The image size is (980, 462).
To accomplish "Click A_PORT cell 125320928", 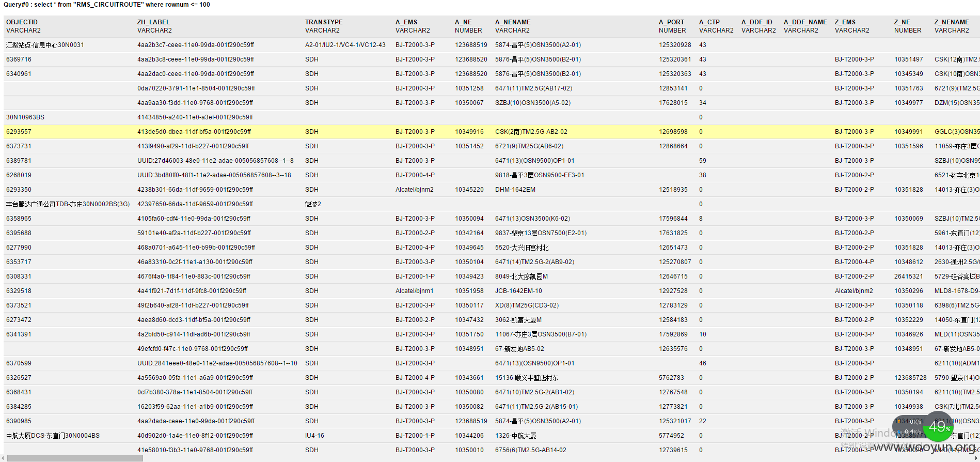I will click(x=675, y=45).
